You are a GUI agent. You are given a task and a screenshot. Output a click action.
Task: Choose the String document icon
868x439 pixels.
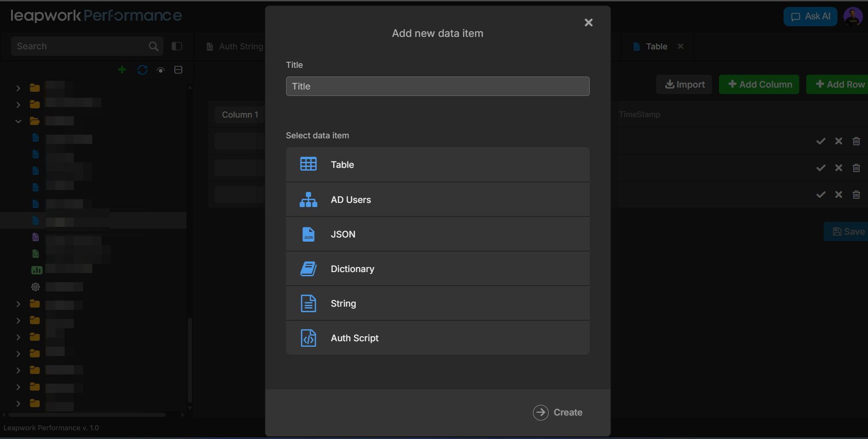[x=308, y=303]
